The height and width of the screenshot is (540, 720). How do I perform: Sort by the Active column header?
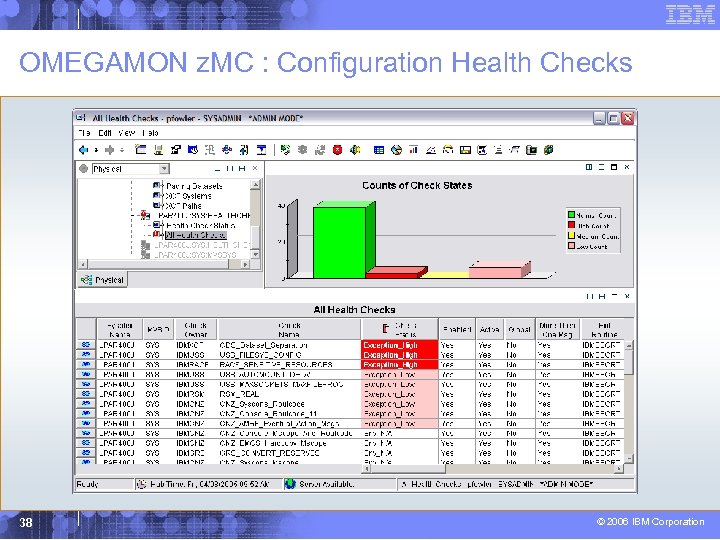[489, 329]
